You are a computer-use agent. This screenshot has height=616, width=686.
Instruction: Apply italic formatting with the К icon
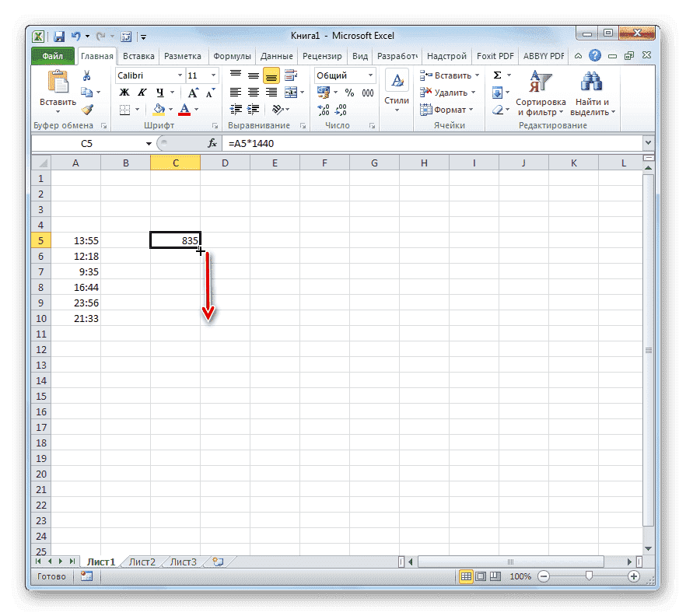[x=142, y=92]
